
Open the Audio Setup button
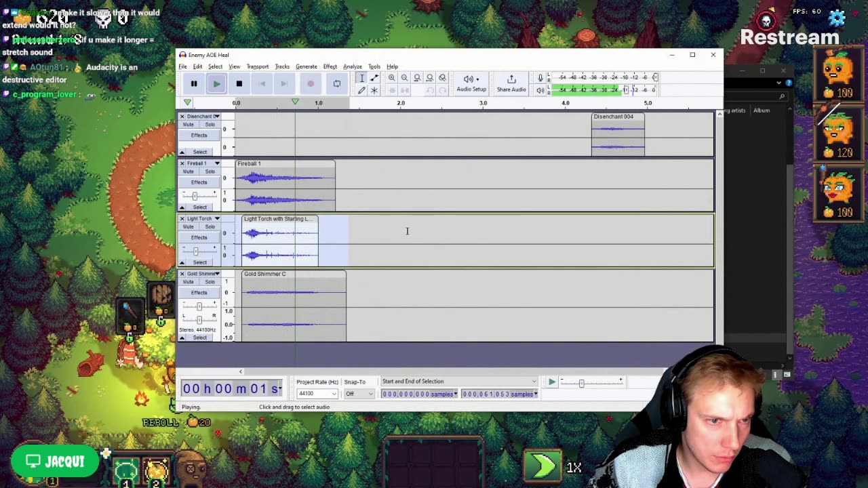[471, 83]
